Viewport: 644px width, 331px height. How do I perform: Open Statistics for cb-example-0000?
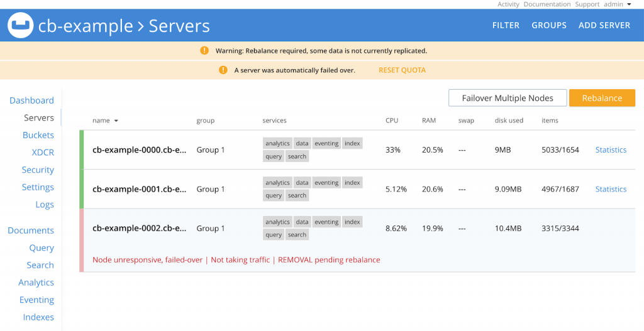click(611, 150)
